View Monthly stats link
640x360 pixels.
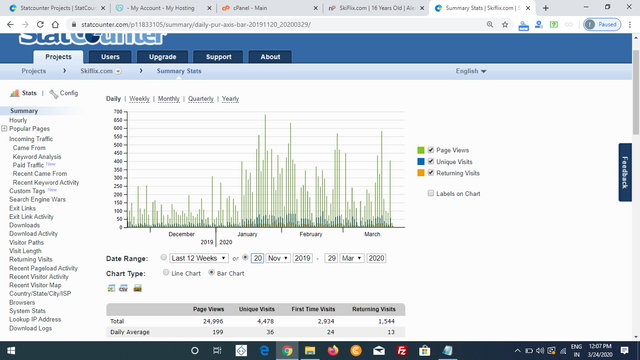[169, 99]
